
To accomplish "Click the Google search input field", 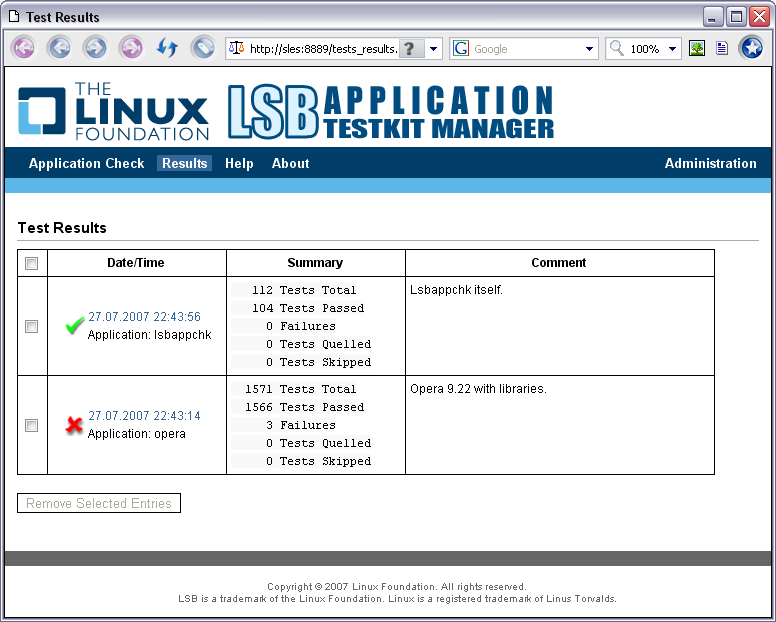I will click(x=526, y=48).
